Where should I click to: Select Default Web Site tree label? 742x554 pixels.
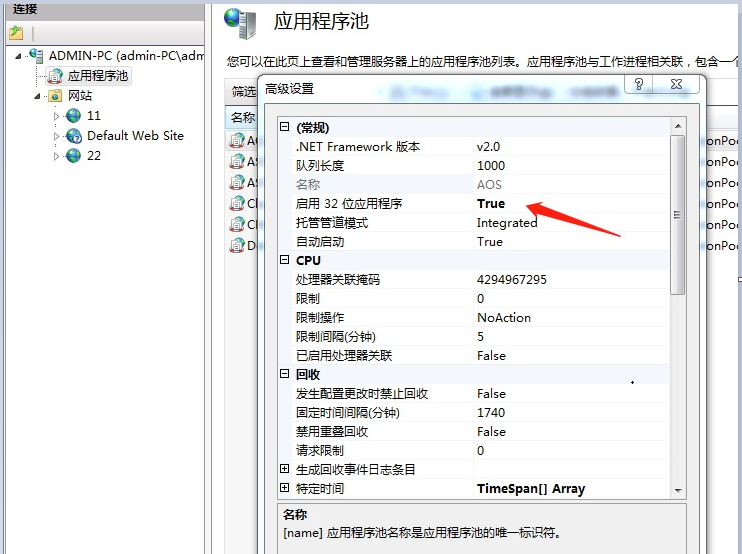point(135,136)
